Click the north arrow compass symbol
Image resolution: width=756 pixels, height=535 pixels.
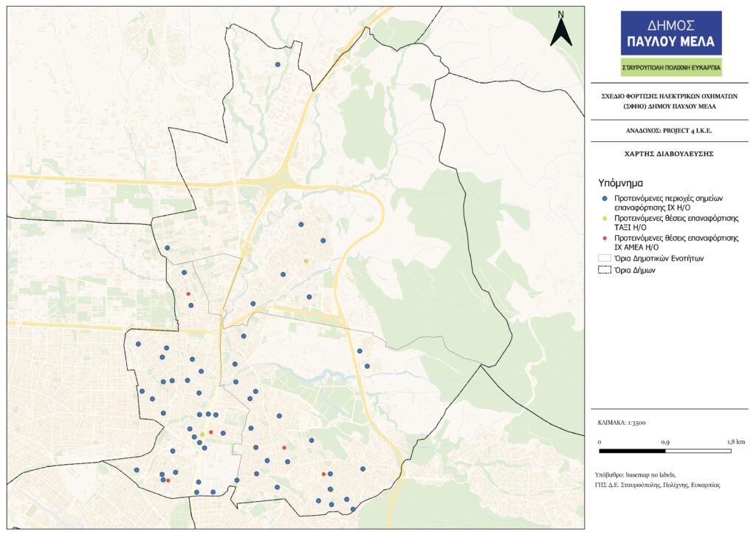[561, 30]
